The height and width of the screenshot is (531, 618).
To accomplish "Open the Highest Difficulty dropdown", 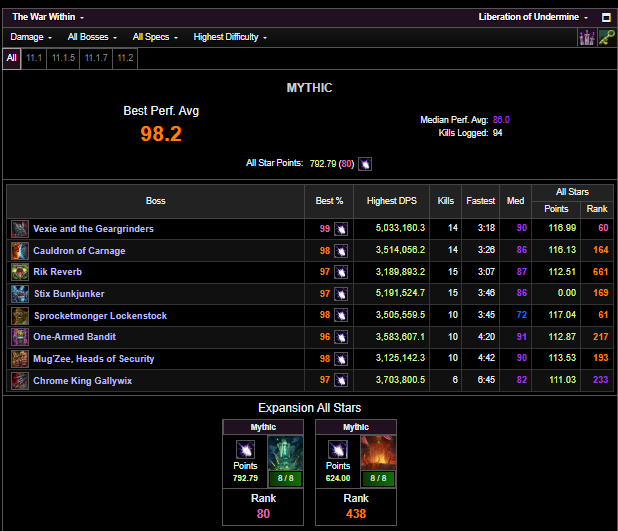I will coord(230,37).
